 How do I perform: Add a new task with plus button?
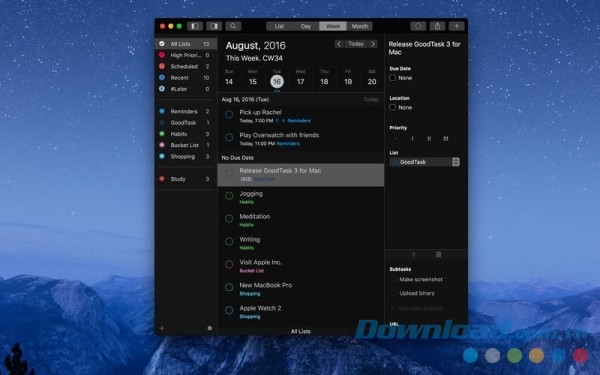[457, 26]
